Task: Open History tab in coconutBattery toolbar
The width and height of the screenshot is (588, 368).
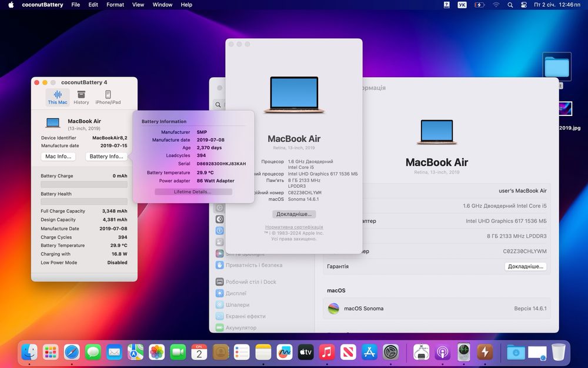Action: click(81, 97)
